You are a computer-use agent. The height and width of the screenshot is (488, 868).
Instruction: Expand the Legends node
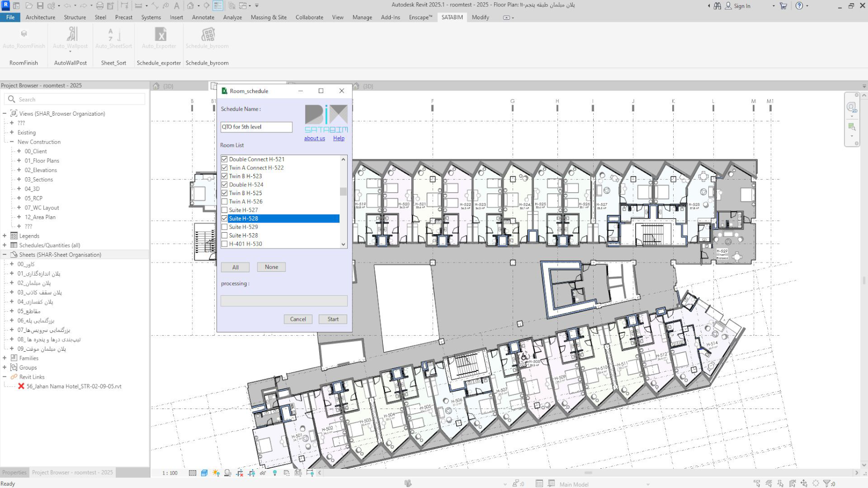tap(4, 236)
